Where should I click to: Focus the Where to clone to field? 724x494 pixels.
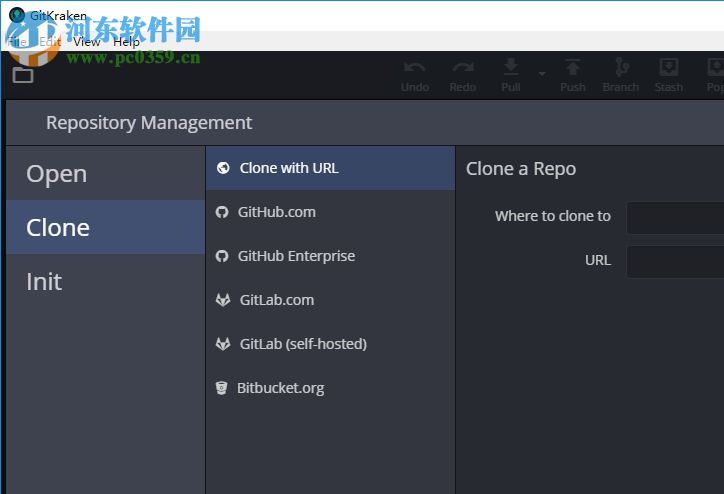675,217
